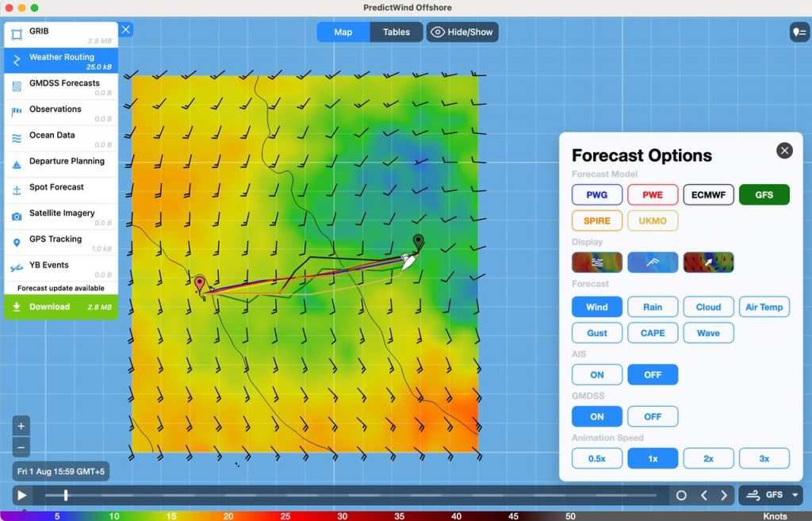Select the SPIRE forecast model
The width and height of the screenshot is (812, 521).
pyautogui.click(x=596, y=220)
